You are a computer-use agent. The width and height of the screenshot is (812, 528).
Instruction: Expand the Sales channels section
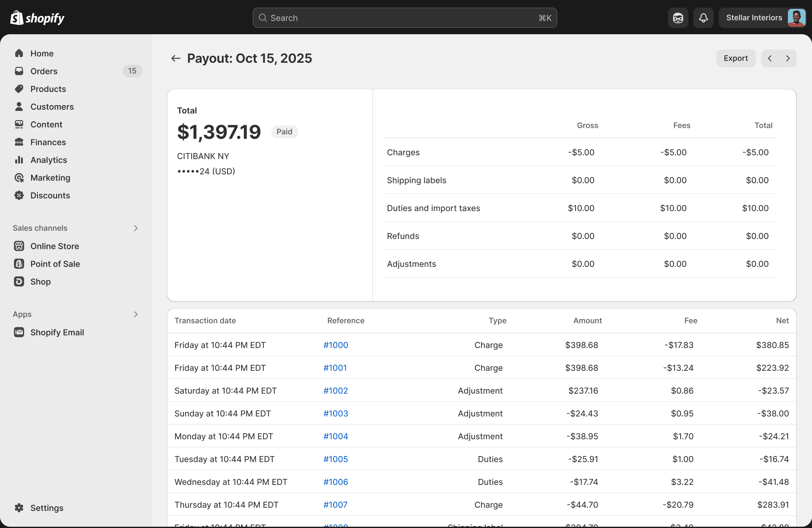click(x=136, y=228)
